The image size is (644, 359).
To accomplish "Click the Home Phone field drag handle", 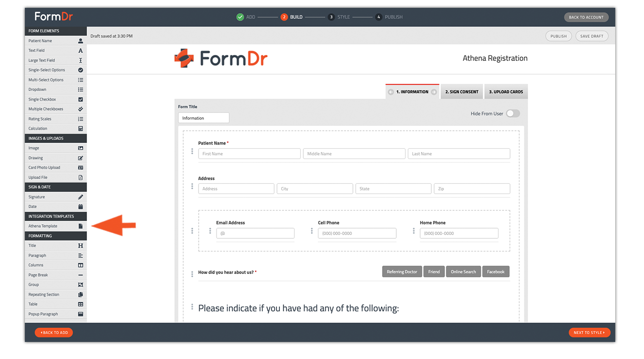I will (414, 231).
